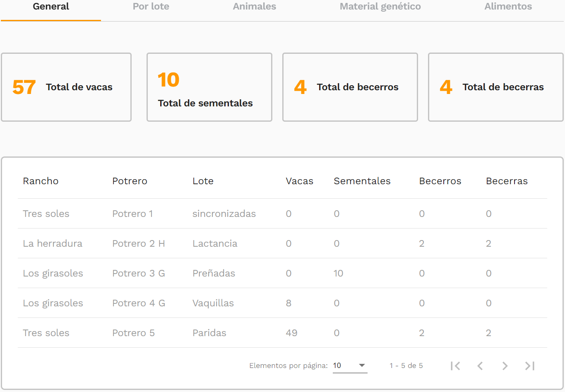Select the Vaquillas lot cell

[213, 303]
